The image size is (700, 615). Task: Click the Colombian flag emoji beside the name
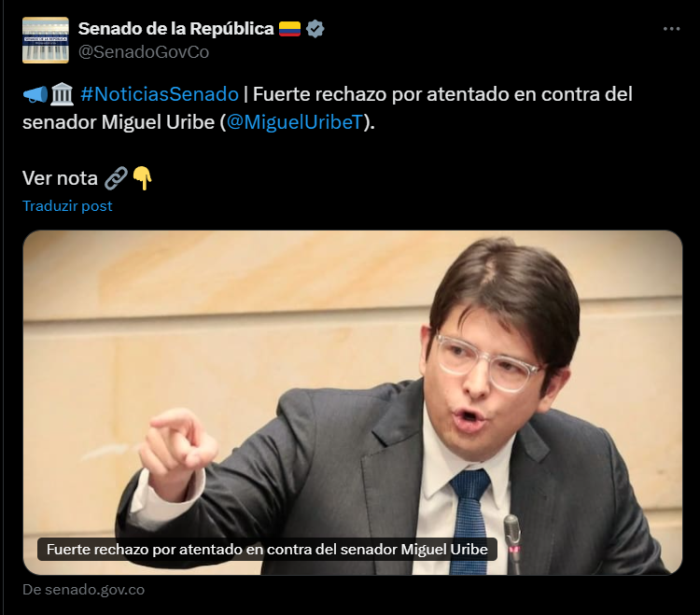pos(289,29)
